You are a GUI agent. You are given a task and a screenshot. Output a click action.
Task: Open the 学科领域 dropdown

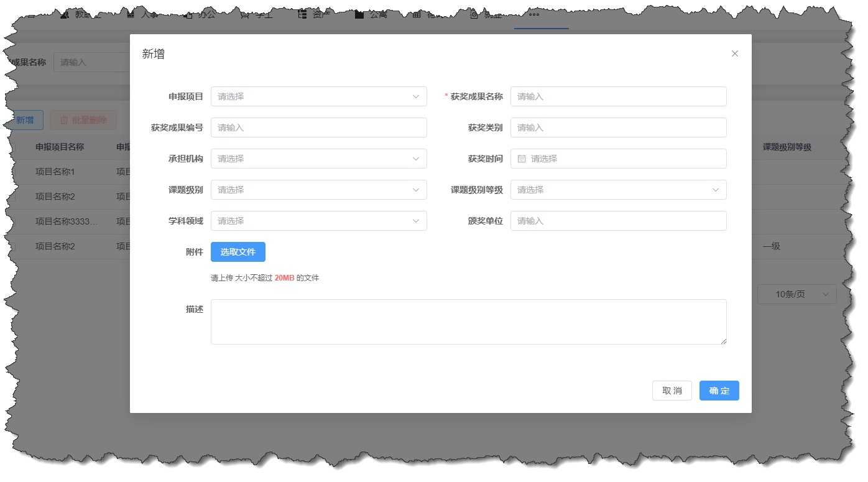tap(318, 221)
